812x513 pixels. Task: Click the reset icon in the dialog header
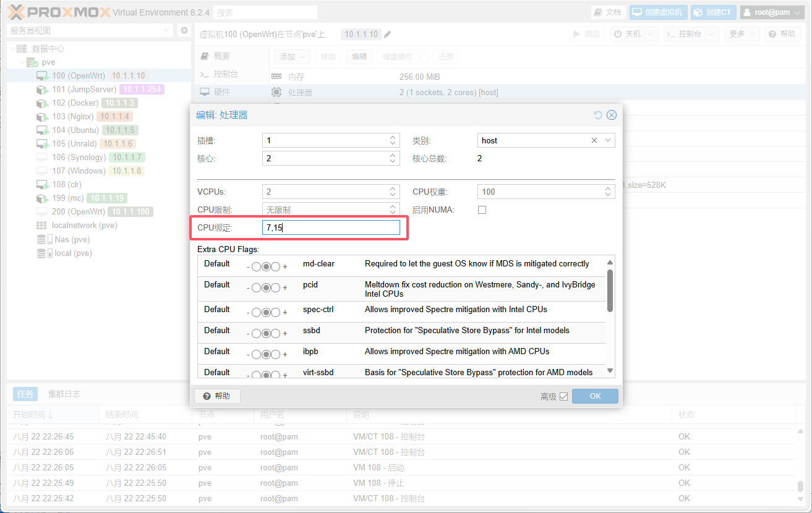[x=597, y=115]
